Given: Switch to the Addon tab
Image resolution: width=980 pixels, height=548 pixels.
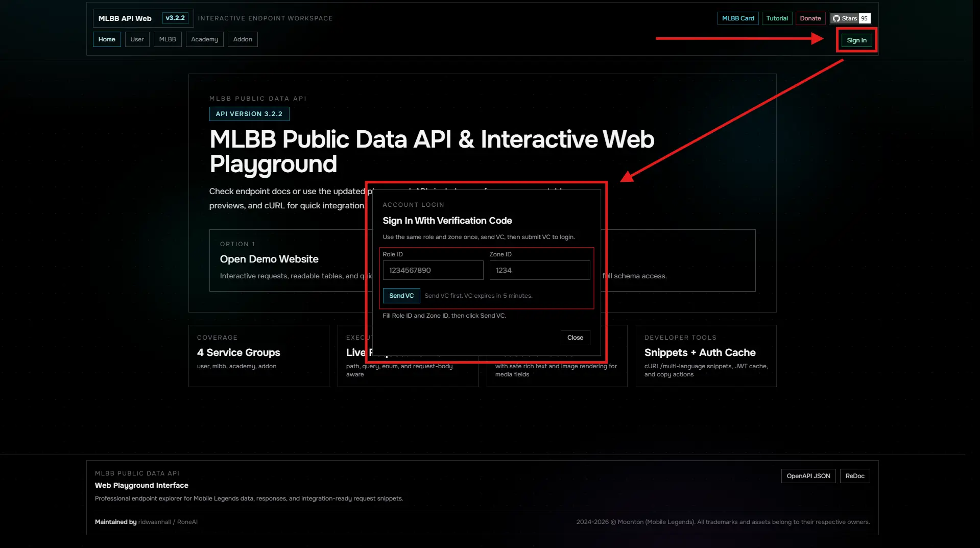Looking at the screenshot, I should [x=243, y=39].
